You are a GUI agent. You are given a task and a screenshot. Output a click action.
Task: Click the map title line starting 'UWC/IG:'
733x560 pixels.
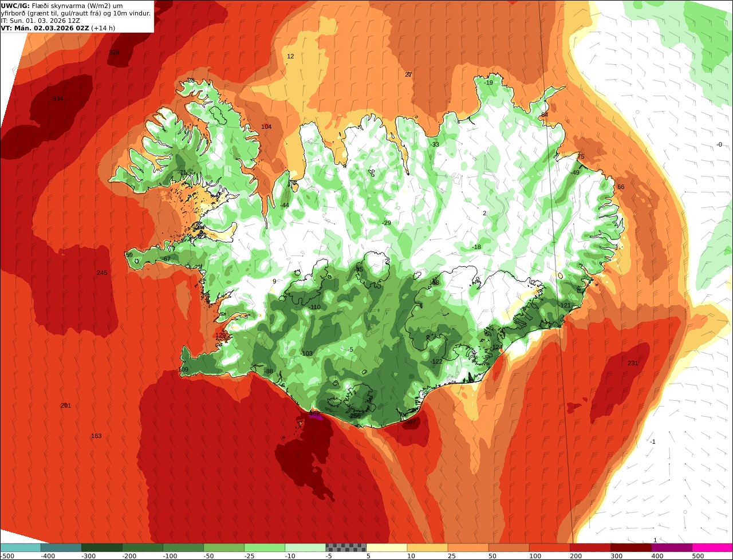tap(61, 6)
